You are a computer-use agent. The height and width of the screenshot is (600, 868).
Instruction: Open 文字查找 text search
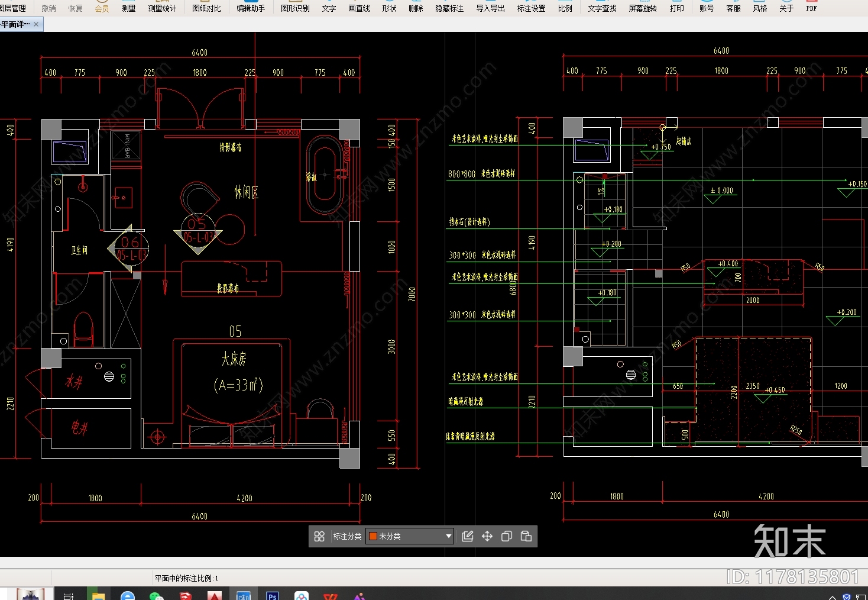[x=602, y=8]
